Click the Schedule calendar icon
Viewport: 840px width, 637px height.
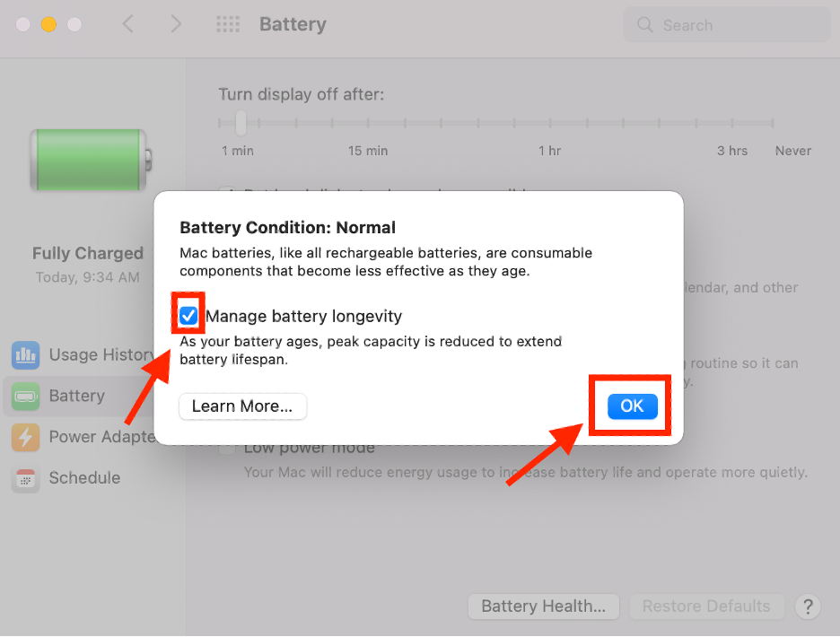[25, 478]
